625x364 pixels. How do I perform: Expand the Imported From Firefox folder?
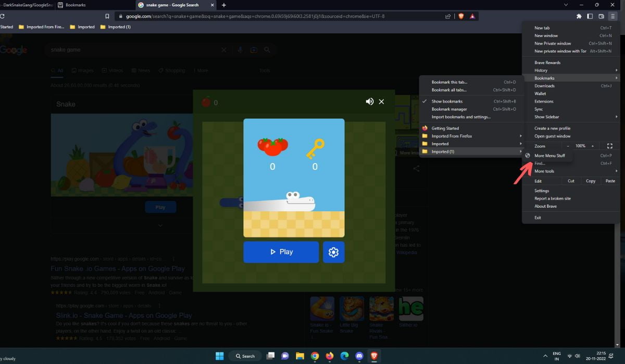(452, 136)
